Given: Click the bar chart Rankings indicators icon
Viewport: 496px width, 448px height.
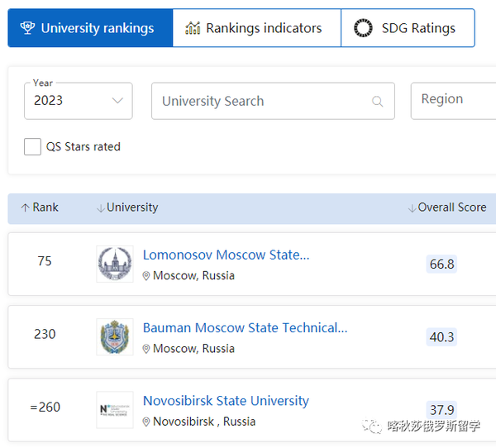Looking at the screenshot, I should click(193, 28).
